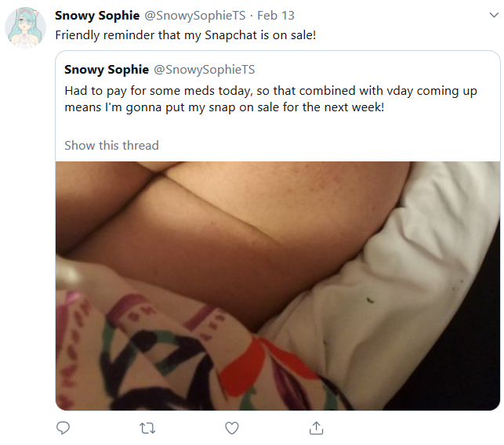Click the 'Friendly reminder' tweet text

tap(186, 35)
